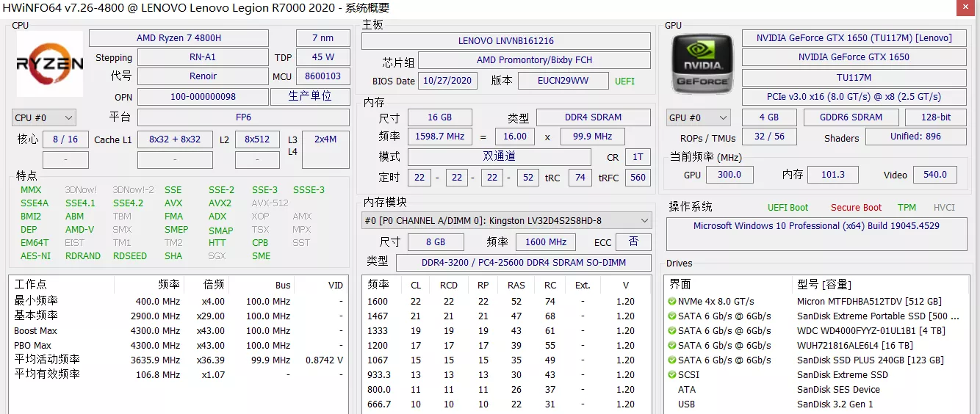Open the CPU #0 selector dropdown
Image resolution: width=980 pixels, height=414 pixels.
(44, 117)
